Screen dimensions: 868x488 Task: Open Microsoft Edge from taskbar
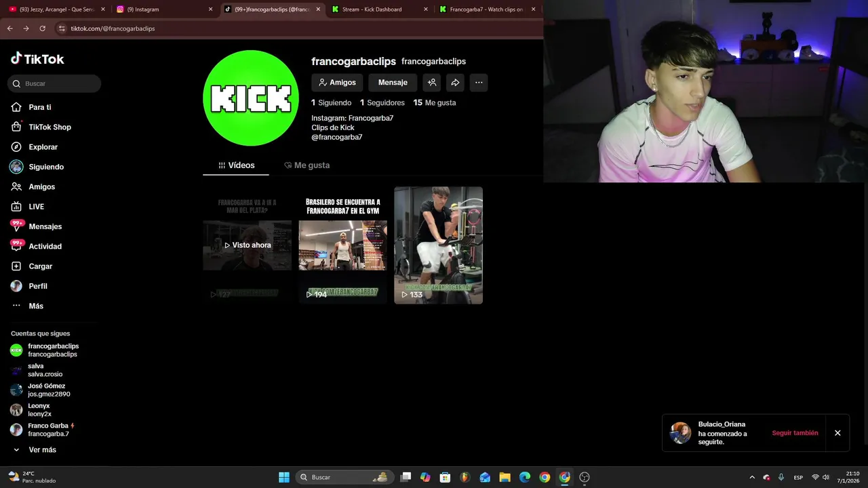(525, 477)
